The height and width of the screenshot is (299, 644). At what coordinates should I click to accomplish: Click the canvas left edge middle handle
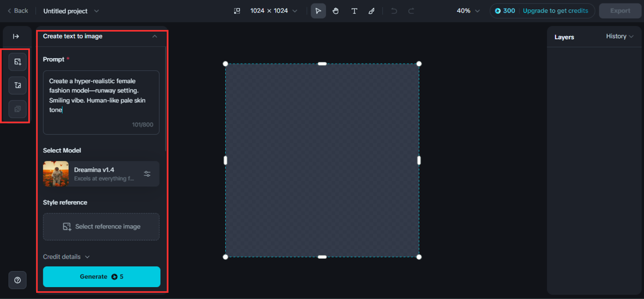pos(225,160)
